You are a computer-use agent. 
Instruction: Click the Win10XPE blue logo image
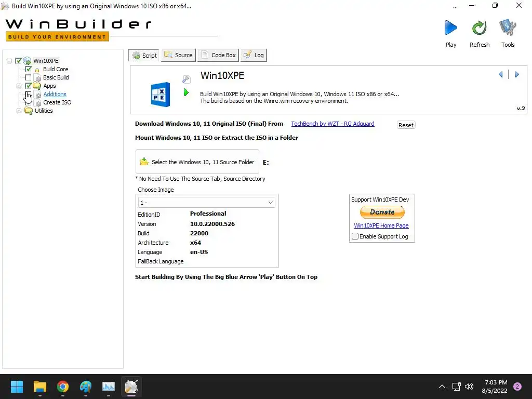pyautogui.click(x=160, y=95)
